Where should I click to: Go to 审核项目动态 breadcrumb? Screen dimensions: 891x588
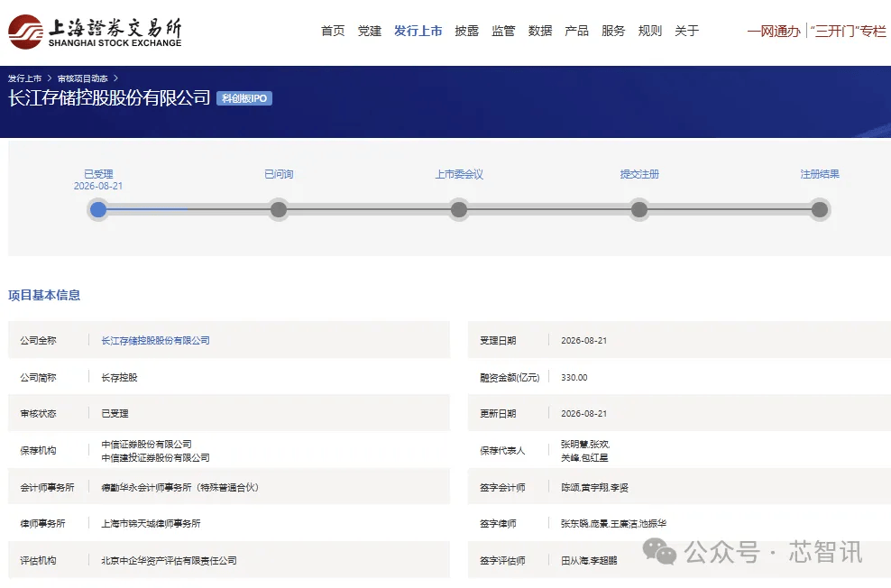[82, 78]
